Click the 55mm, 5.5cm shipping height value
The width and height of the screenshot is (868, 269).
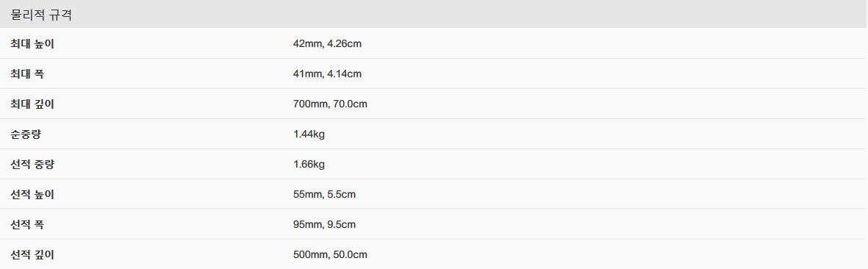point(324,194)
